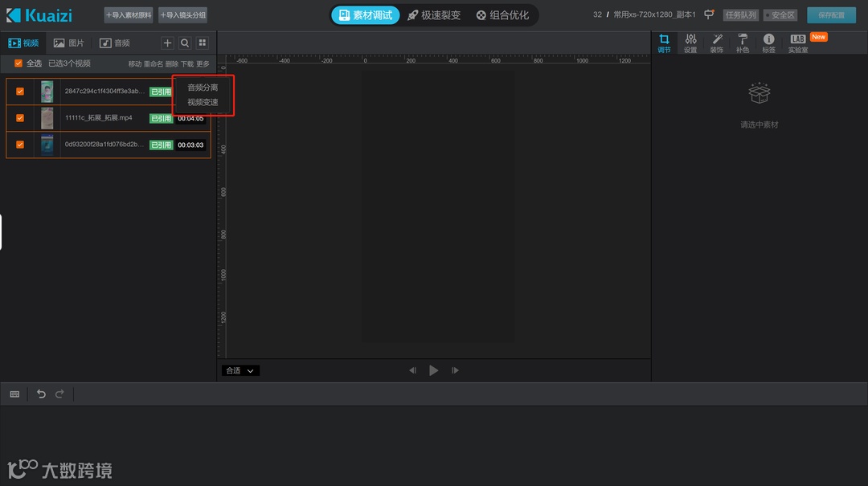Click file name 0d93200f28a1fd076bd2b...
Screen dimensions: 868x486
[104, 145]
